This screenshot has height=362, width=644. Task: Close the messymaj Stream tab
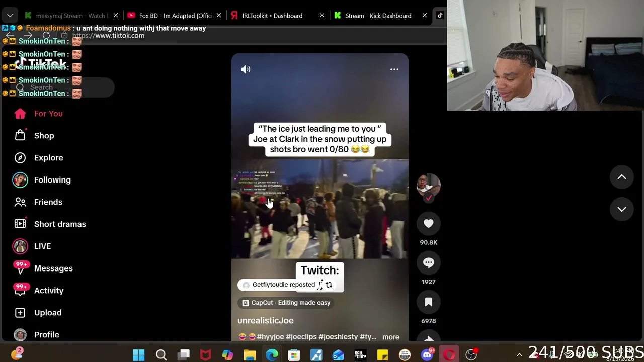pyautogui.click(x=116, y=16)
